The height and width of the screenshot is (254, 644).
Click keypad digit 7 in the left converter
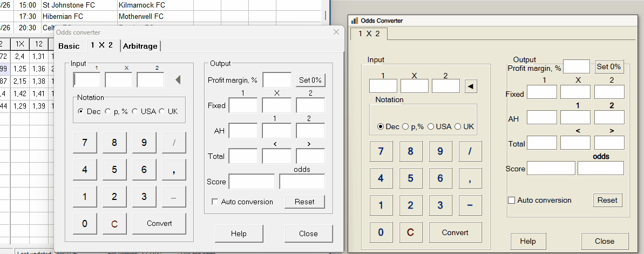85,143
